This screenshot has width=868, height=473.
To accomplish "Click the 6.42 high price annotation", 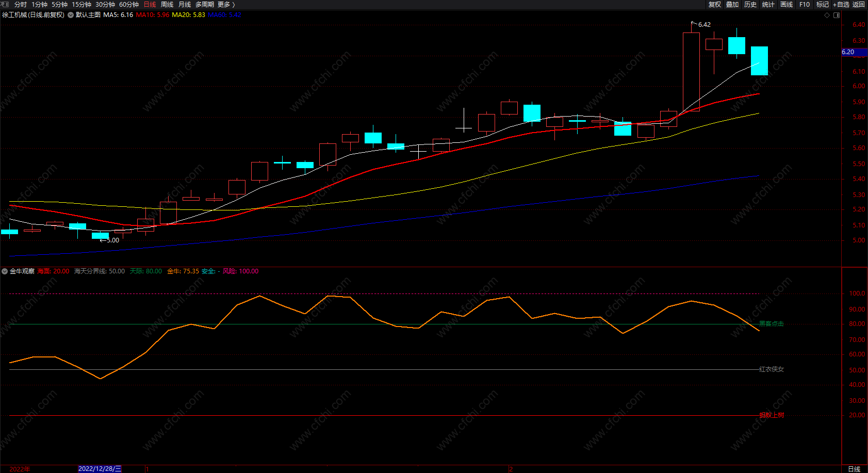I will click(705, 25).
